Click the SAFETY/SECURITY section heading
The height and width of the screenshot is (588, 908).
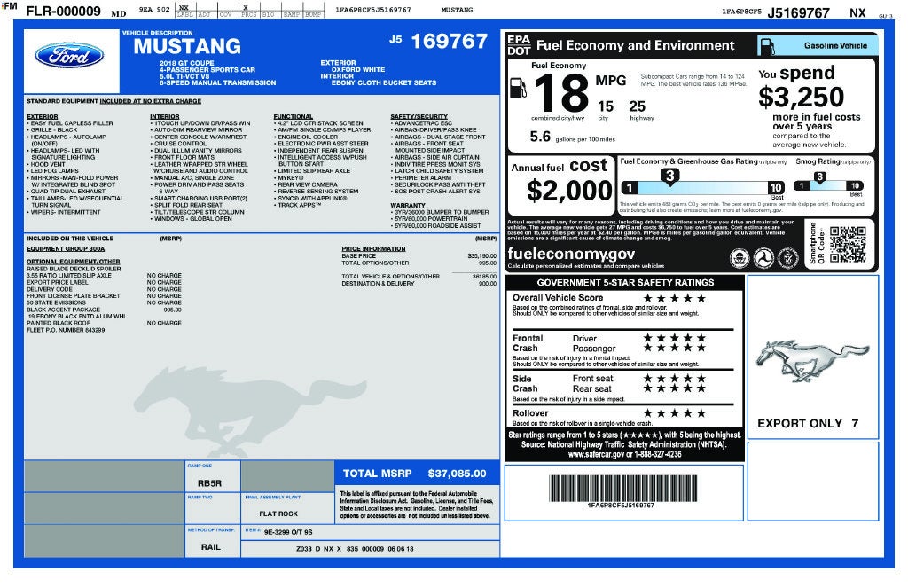[419, 116]
